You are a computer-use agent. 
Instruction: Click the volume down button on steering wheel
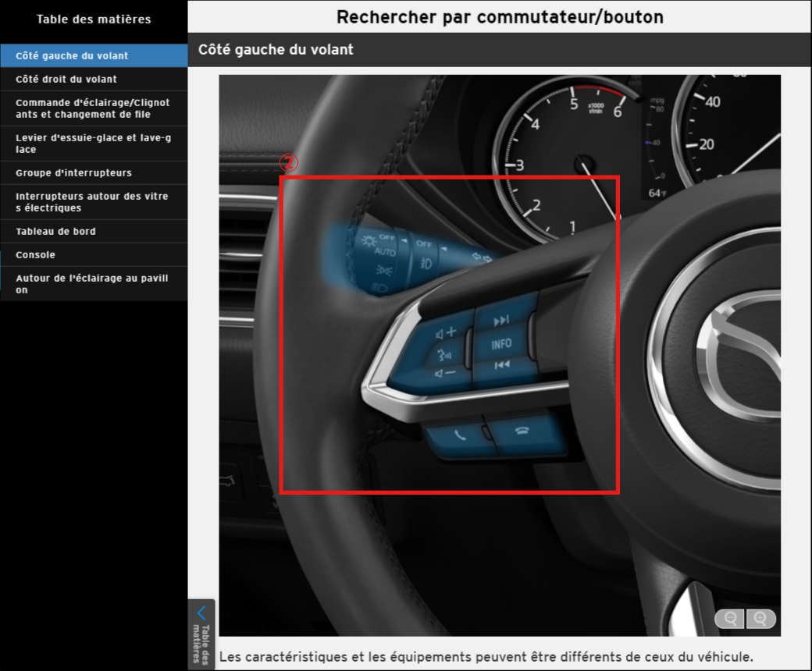(445, 374)
